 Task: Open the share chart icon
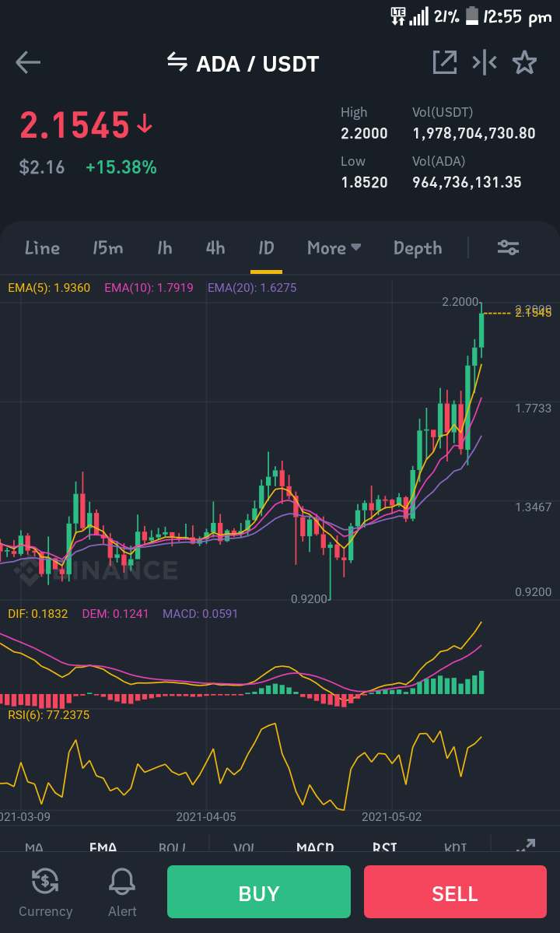tap(445, 62)
